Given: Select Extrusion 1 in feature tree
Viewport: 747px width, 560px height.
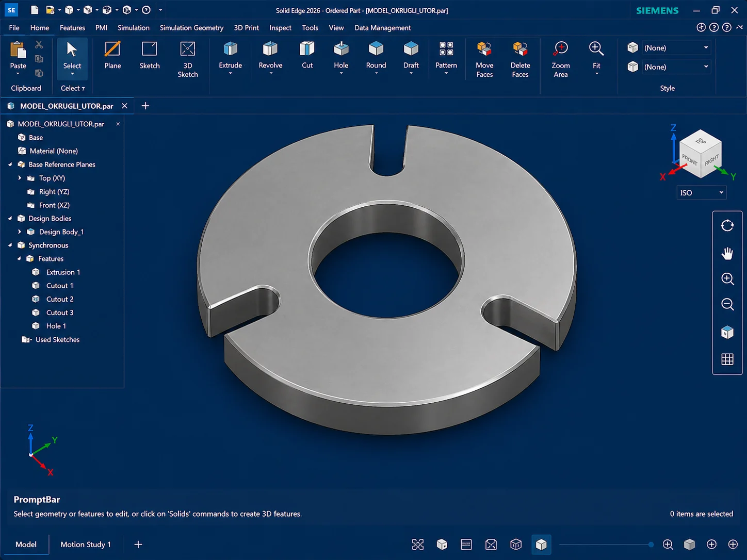Looking at the screenshot, I should click(x=63, y=272).
